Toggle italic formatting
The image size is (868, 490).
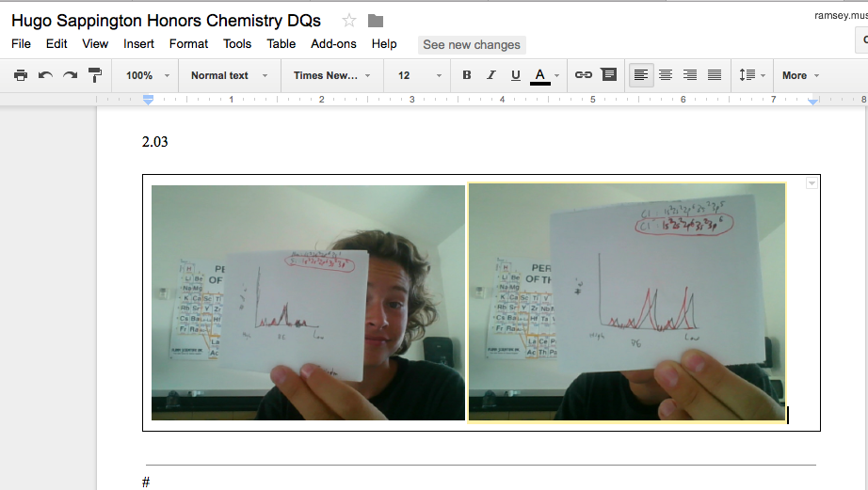491,75
